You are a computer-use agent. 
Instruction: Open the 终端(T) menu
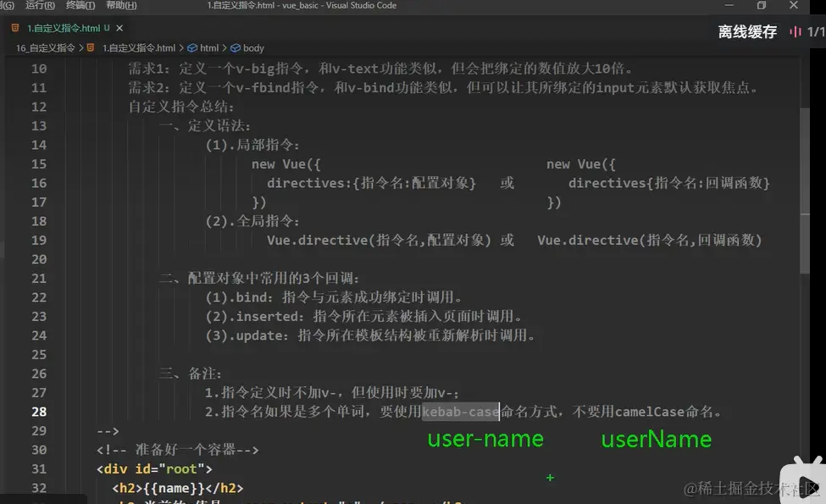(x=80, y=5)
